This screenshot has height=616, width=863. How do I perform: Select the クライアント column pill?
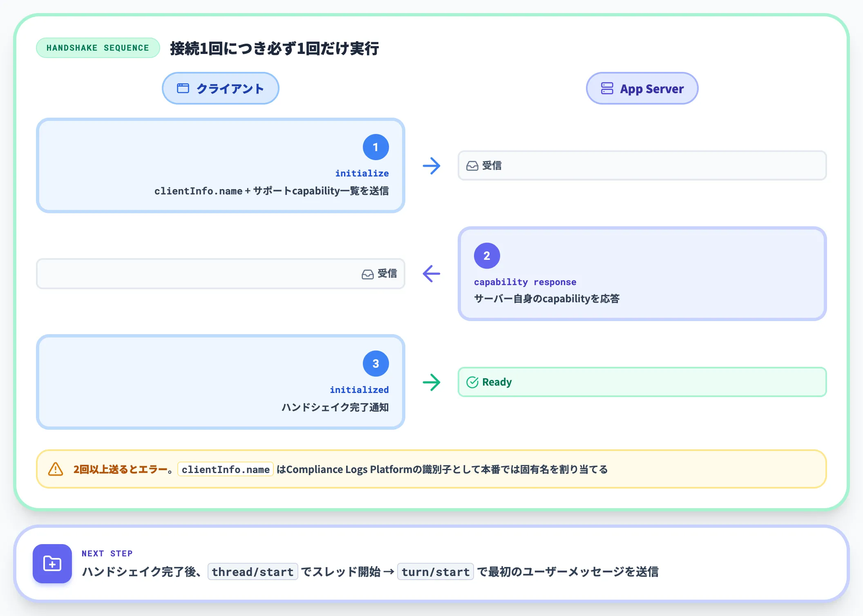[221, 88]
